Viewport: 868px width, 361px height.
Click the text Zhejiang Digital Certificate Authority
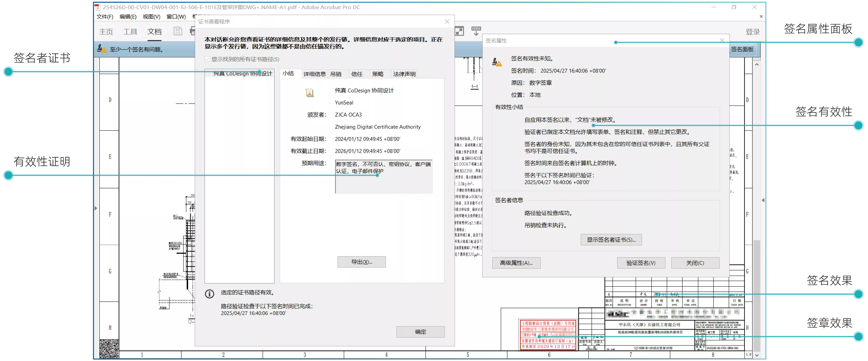(x=377, y=127)
